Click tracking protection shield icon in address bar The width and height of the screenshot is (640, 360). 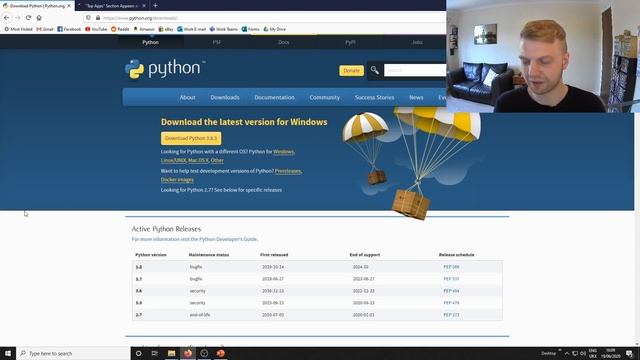(88, 18)
